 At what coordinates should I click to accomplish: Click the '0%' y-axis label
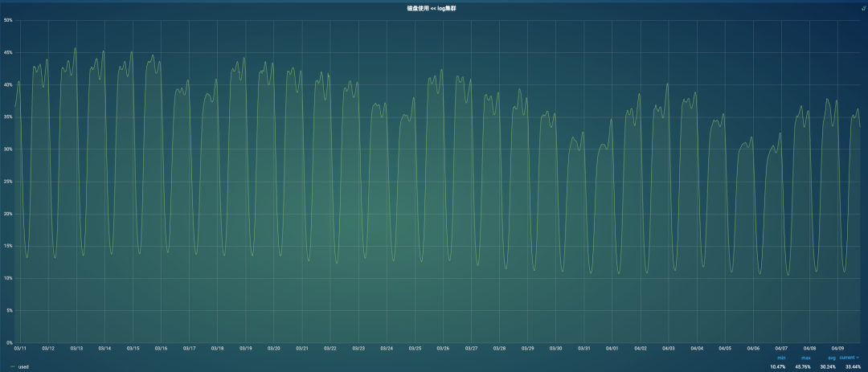(10, 342)
